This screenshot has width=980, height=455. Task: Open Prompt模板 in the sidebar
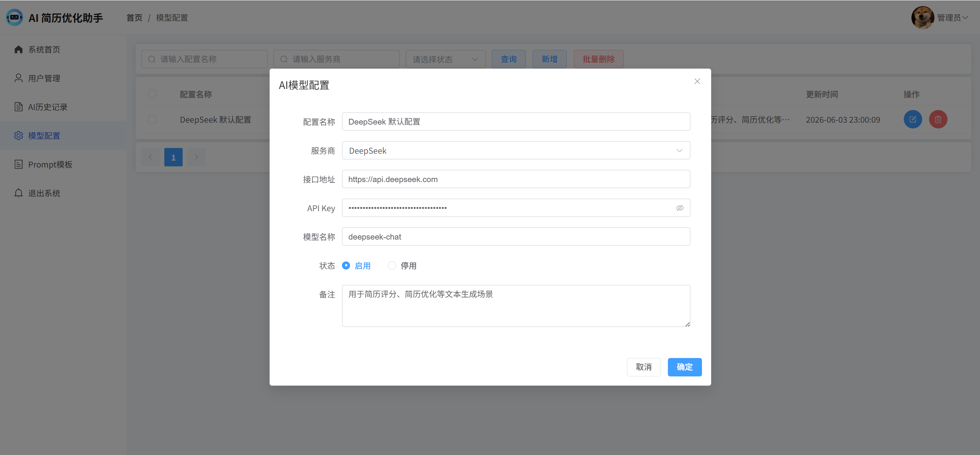click(63, 164)
